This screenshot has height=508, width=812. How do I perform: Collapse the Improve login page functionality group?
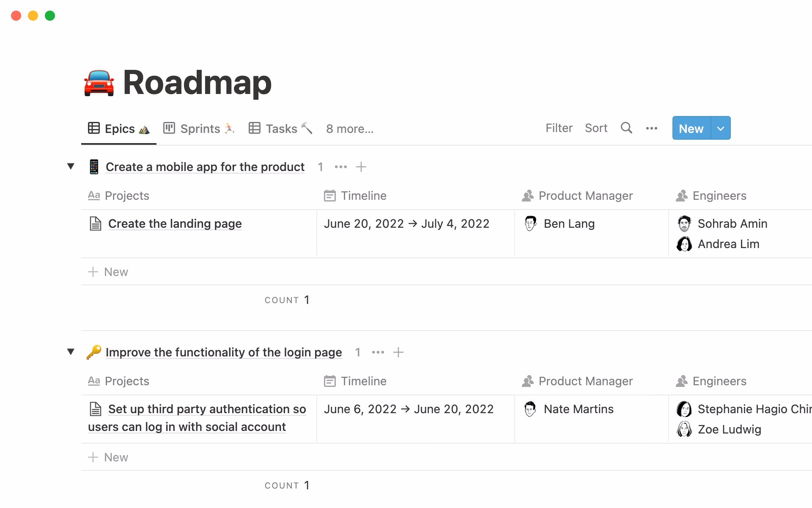[x=71, y=352]
